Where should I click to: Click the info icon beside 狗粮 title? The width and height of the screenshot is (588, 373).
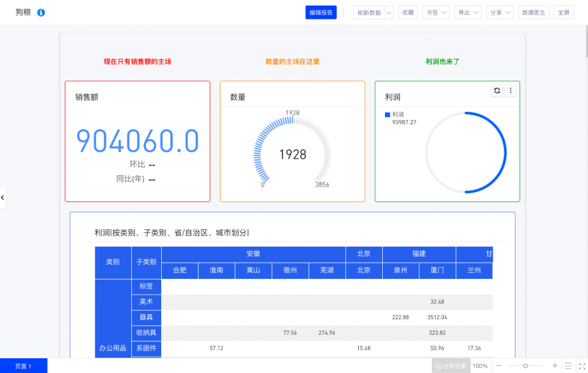41,13
